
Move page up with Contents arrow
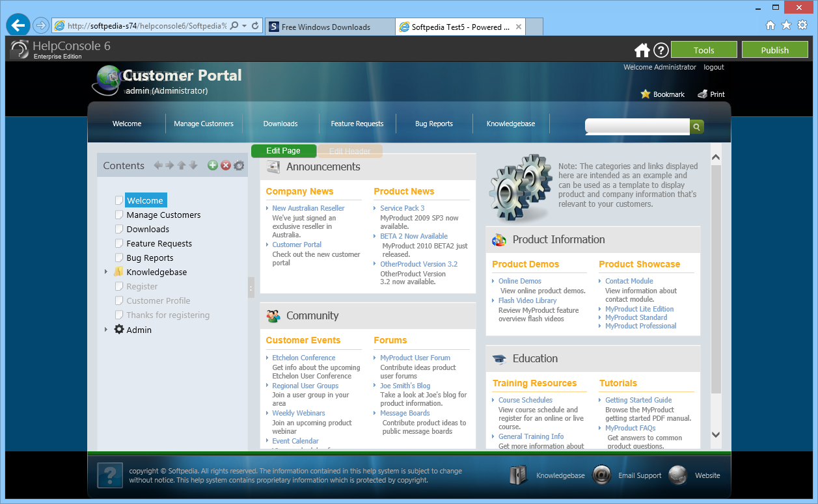coord(182,165)
